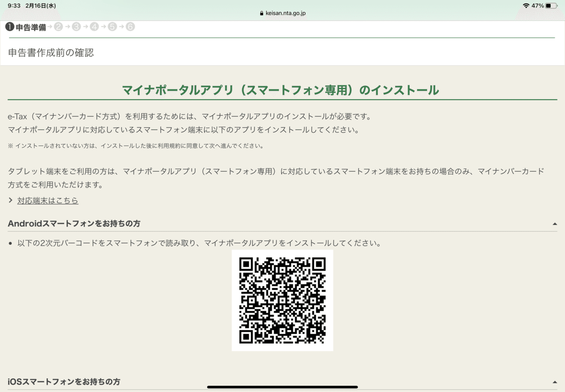Screen dimensions: 565x392
Task: Tap the chevron before 対応端末はこちら
Action: tap(11, 201)
